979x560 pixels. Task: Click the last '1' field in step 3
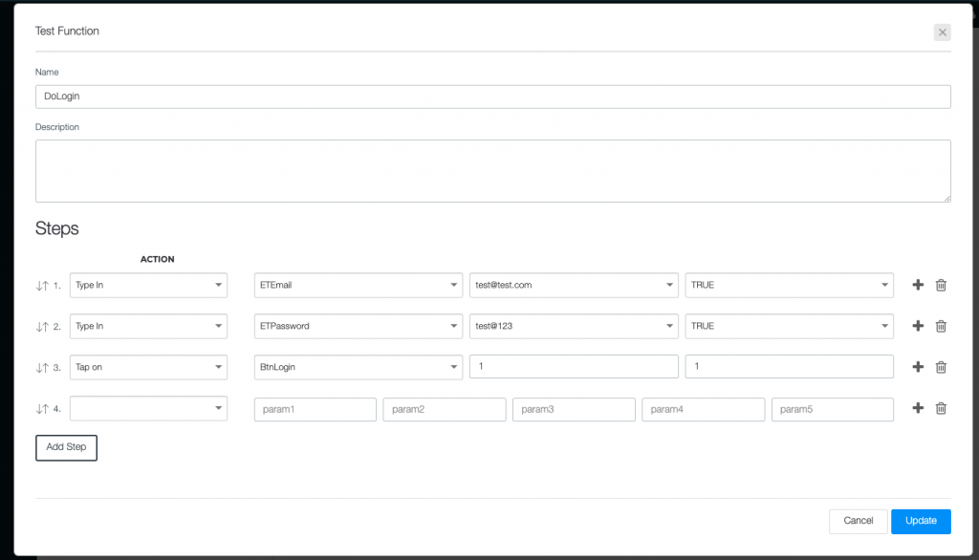coord(789,366)
